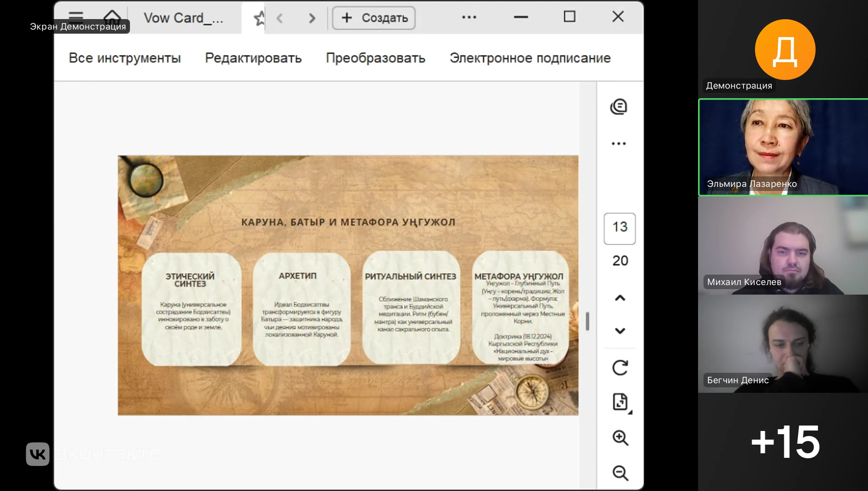Switch to the Редактировать tab
Viewport: 868px width, 491px height.
[x=253, y=58]
